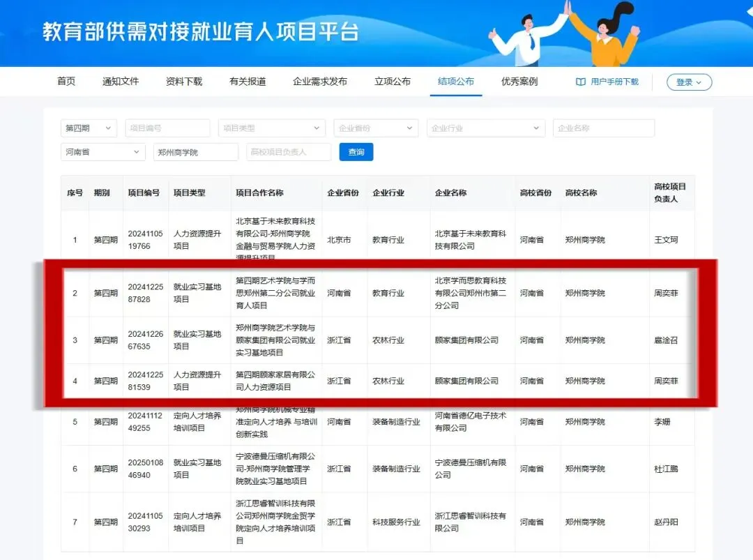Viewport: 753px width, 560px height.
Task: Click the book icon beside 用户手册下载
Action: pos(581,82)
